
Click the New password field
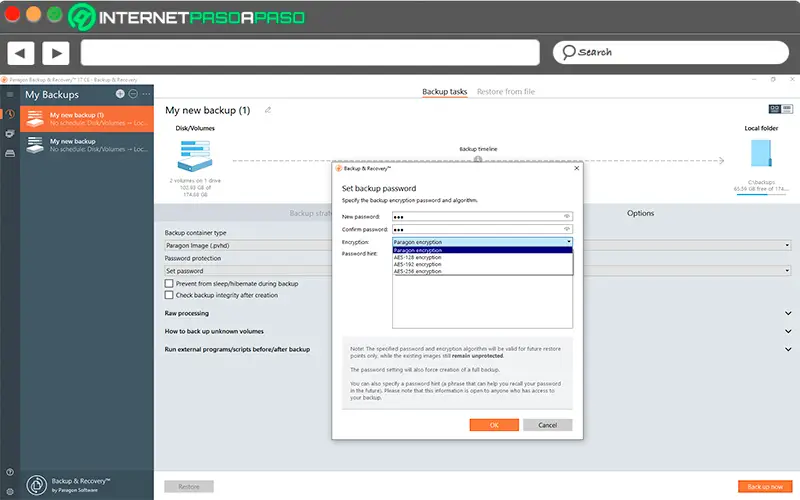point(482,217)
